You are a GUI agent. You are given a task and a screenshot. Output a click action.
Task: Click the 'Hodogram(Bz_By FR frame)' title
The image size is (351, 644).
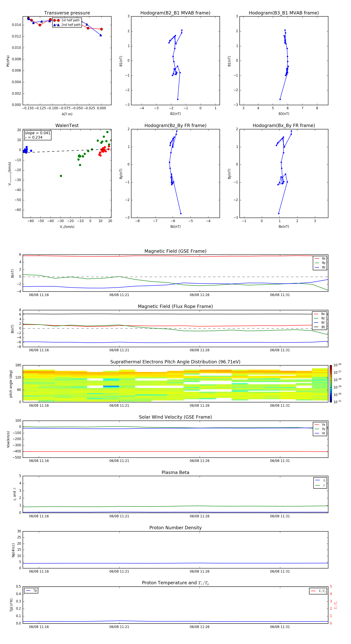pyautogui.click(x=175, y=125)
